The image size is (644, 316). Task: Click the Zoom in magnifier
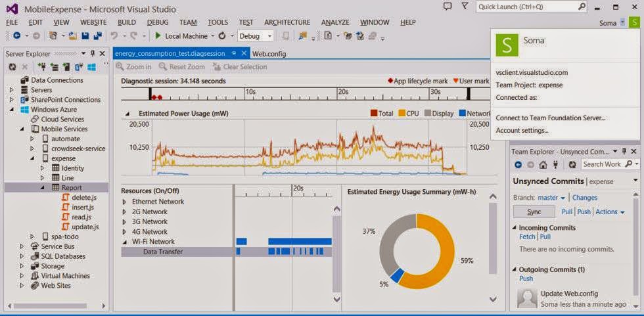[x=120, y=66]
